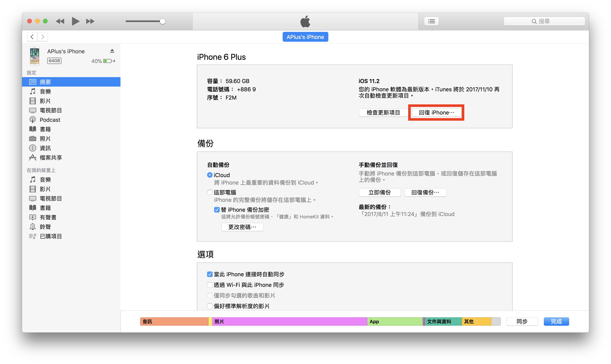Click 文件與資料 storage segment
The image size is (611, 364).
[443, 322]
